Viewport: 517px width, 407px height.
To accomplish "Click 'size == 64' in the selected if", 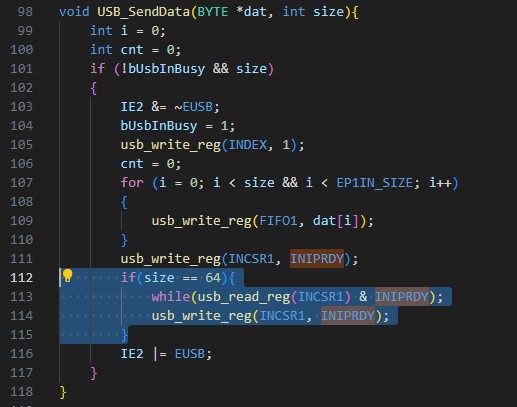I will (182, 278).
